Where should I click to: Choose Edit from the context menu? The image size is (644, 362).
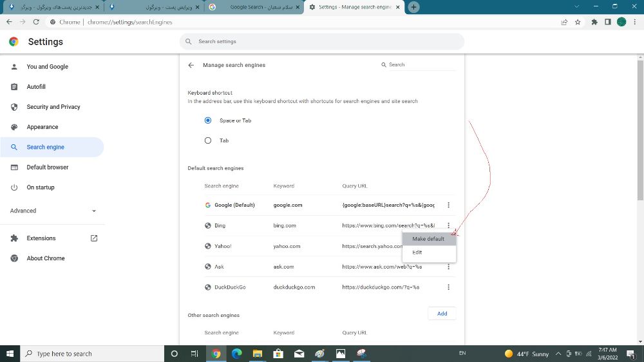click(429, 252)
